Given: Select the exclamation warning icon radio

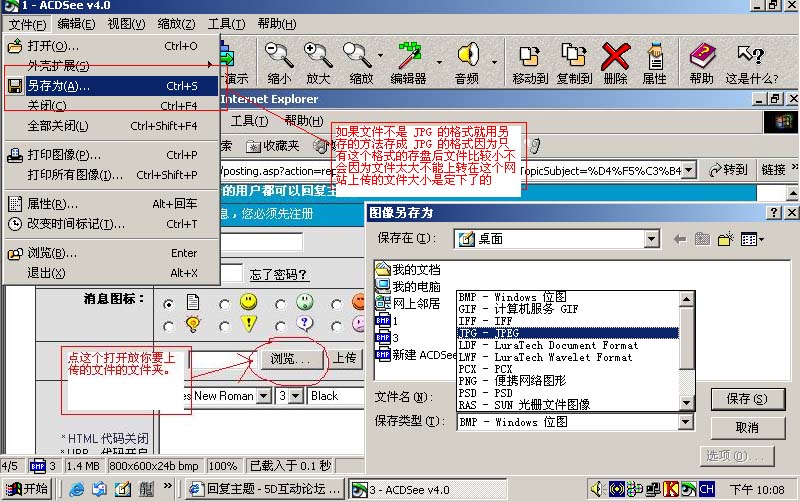Looking at the screenshot, I should [224, 327].
